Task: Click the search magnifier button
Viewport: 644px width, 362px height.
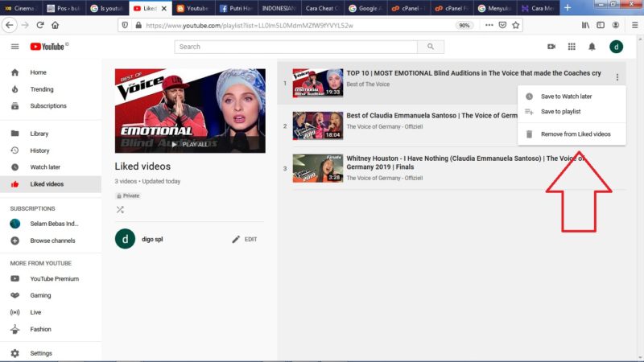Action: pyautogui.click(x=431, y=47)
